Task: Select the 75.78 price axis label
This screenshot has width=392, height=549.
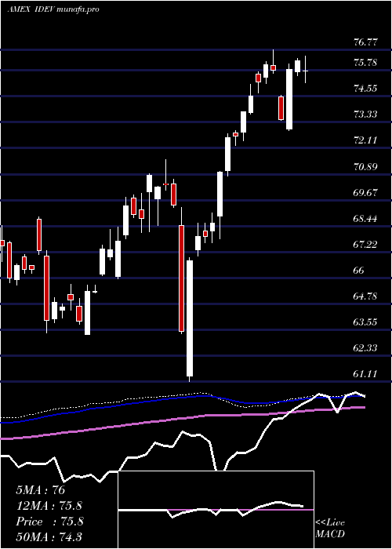Action: click(365, 63)
